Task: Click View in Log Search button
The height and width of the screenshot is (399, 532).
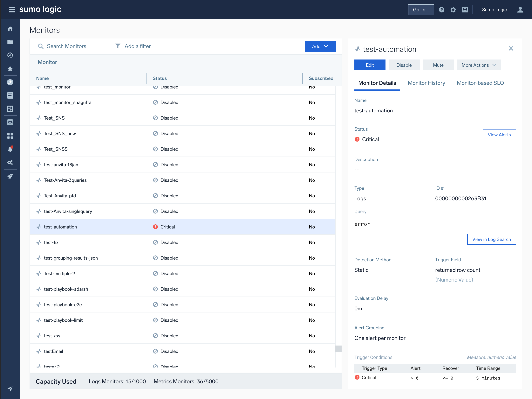Action: pyautogui.click(x=491, y=239)
